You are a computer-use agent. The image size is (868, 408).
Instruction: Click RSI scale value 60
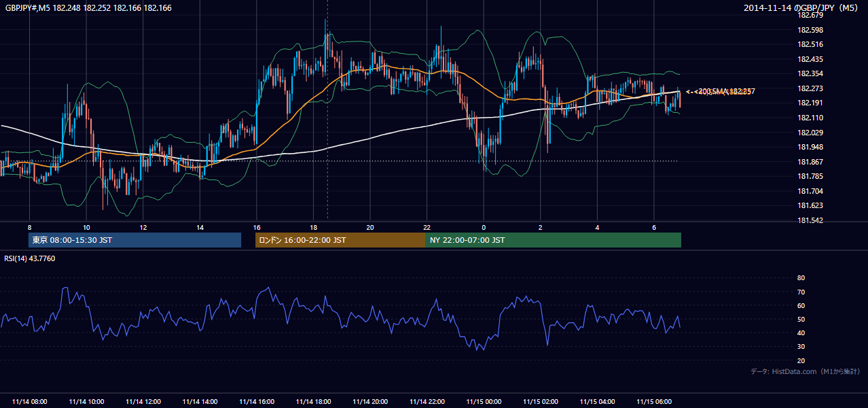801,305
